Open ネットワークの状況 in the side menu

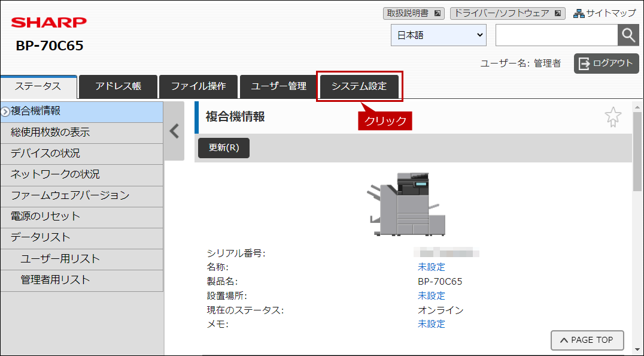pyautogui.click(x=82, y=175)
